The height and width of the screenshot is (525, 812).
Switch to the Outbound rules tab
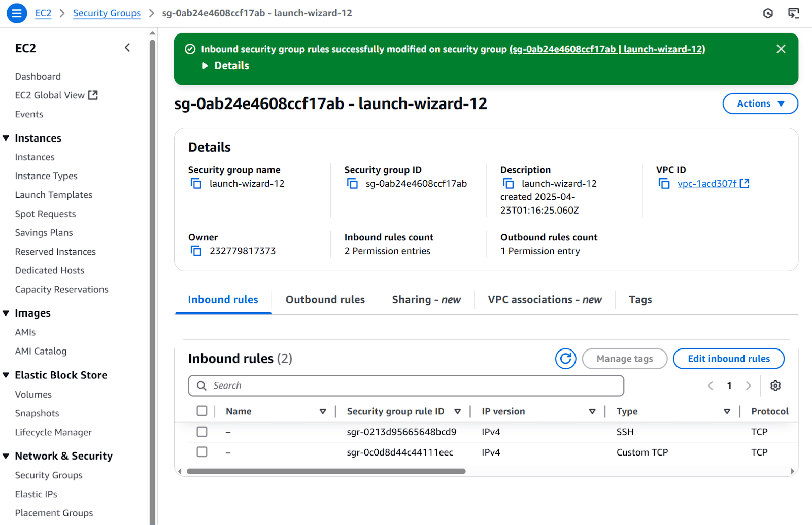325,300
